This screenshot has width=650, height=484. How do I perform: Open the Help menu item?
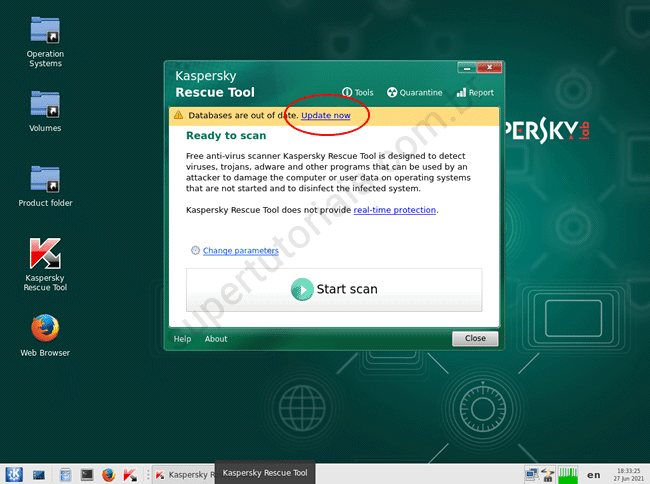click(182, 339)
